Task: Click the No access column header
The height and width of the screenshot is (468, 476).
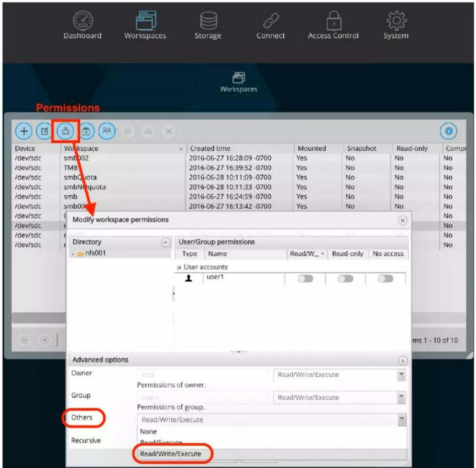Action: (388, 254)
